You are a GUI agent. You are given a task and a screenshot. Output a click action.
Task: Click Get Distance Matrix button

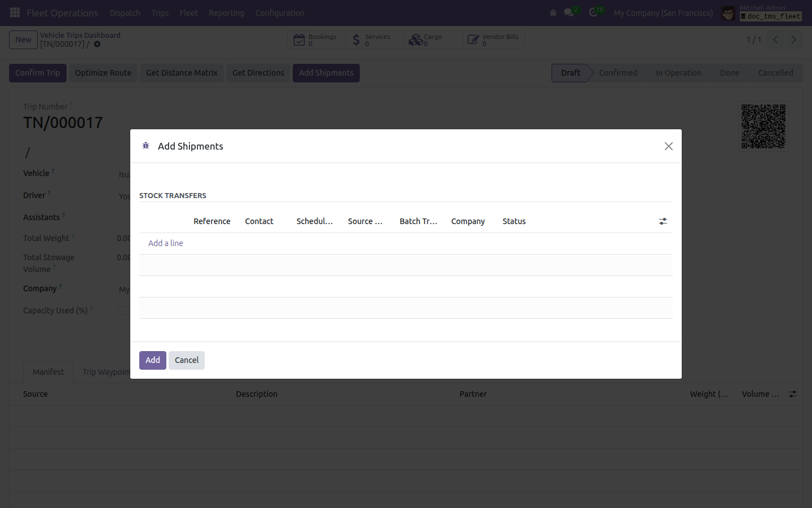[x=182, y=73]
